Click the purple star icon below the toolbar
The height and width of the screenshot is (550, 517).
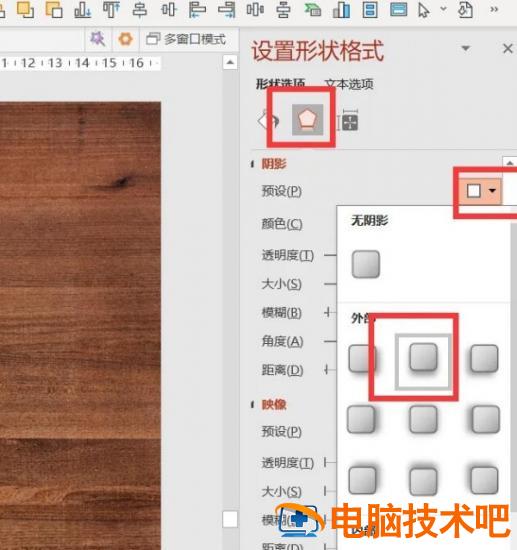(x=98, y=39)
